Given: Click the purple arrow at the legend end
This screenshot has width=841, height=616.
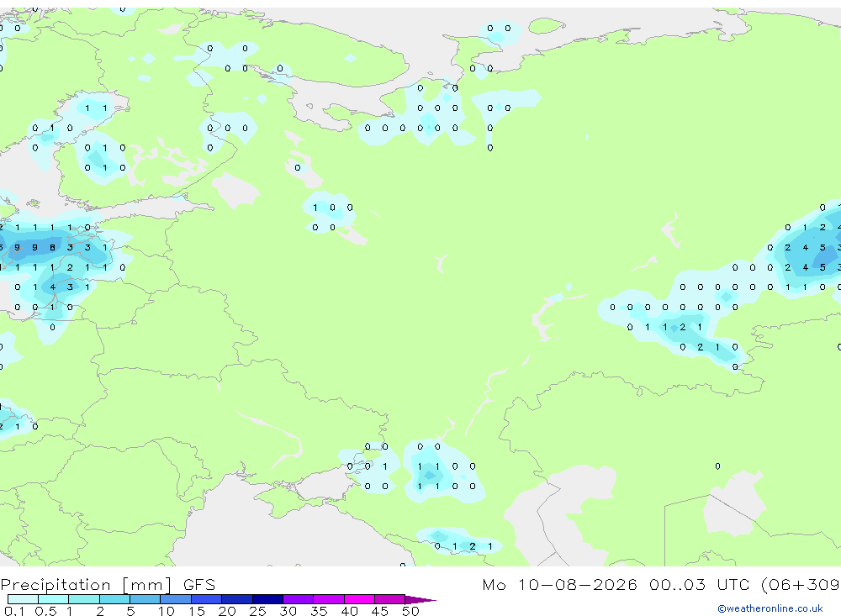Looking at the screenshot, I should point(420,599).
